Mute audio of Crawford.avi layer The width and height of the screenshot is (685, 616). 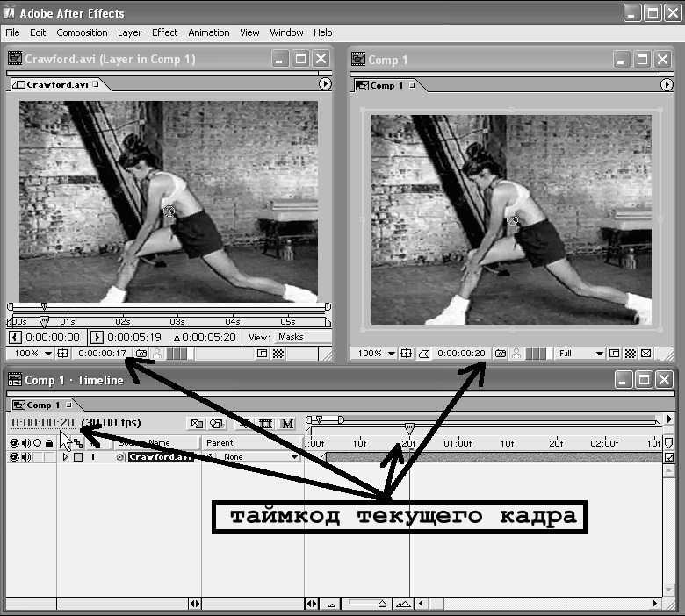click(x=25, y=457)
